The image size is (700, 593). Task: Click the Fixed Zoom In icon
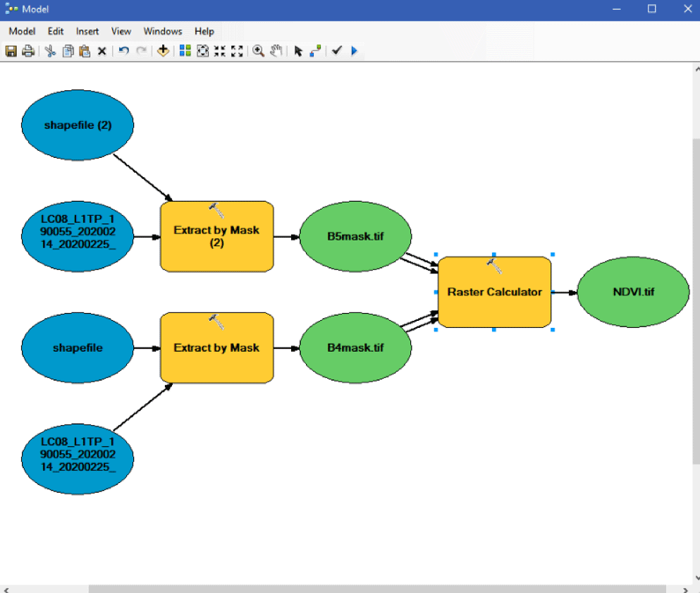coord(220,51)
